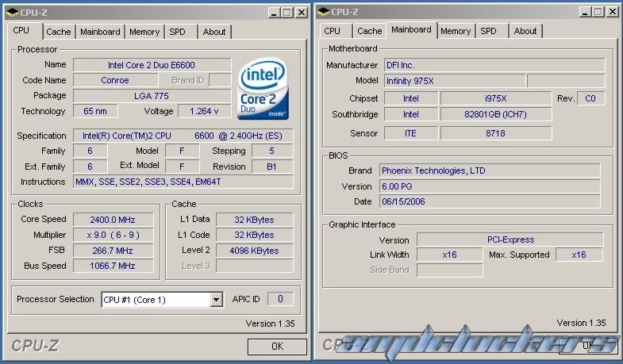Click the BIOS Brand Phoenix Technologies field

pos(490,171)
